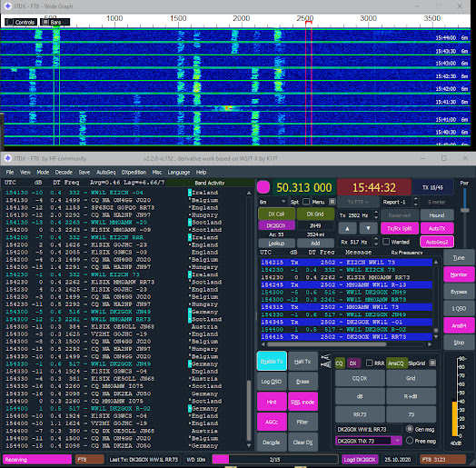Toggle the SWL mode button

click(x=302, y=402)
